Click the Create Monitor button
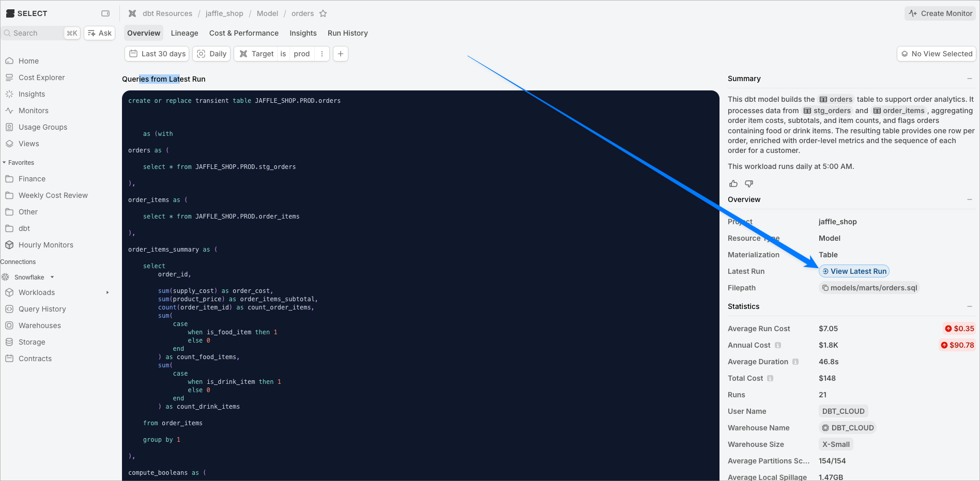The height and width of the screenshot is (481, 980). coord(940,13)
